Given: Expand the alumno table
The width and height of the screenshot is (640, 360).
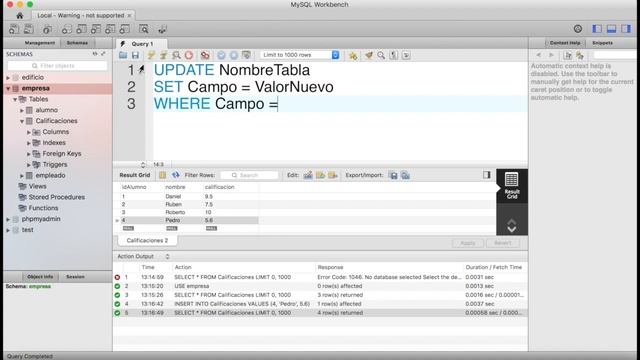Looking at the screenshot, I should click(x=22, y=110).
